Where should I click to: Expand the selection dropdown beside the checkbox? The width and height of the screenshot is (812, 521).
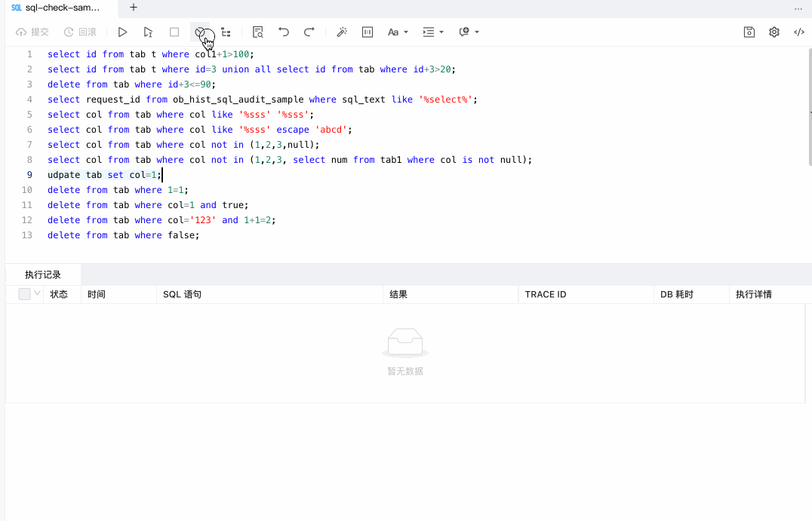tap(37, 293)
